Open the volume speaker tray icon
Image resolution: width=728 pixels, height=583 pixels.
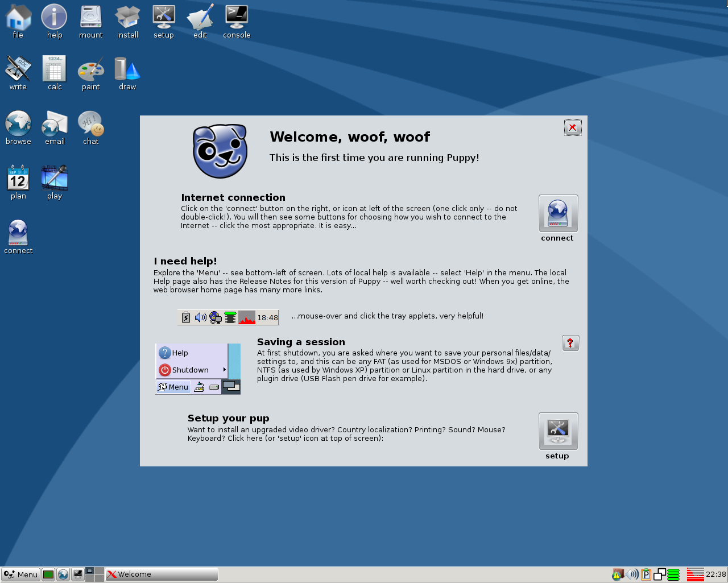pyautogui.click(x=632, y=574)
